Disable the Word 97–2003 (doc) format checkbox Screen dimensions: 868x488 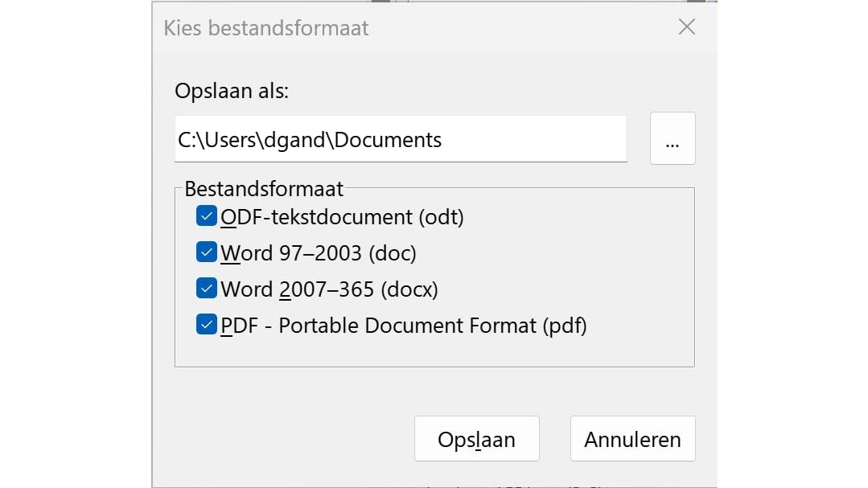(207, 252)
